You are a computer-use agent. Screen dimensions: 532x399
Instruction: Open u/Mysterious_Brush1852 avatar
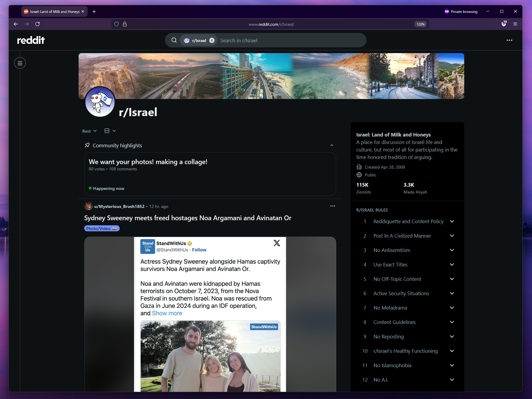88,206
